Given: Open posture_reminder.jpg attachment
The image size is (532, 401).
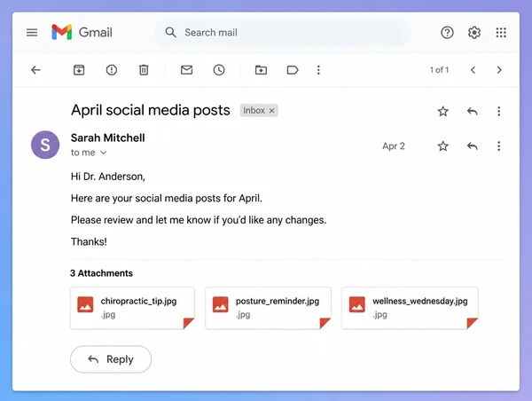Looking at the screenshot, I should pos(268,308).
